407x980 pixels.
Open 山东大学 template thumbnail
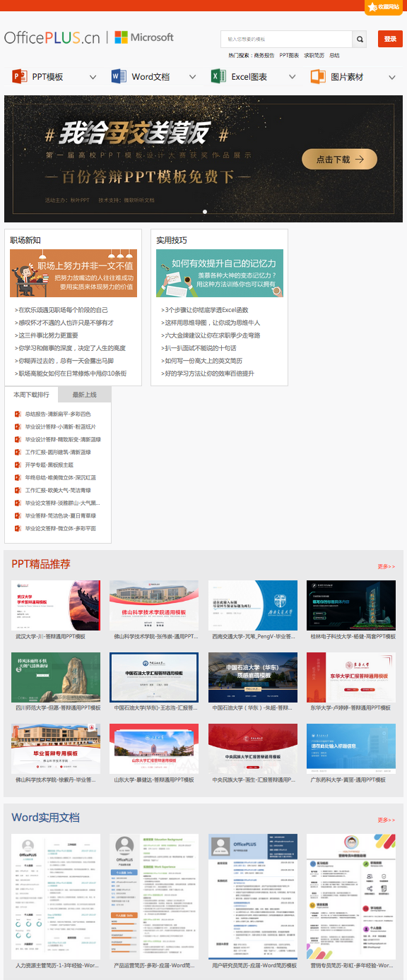pyautogui.click(x=154, y=749)
